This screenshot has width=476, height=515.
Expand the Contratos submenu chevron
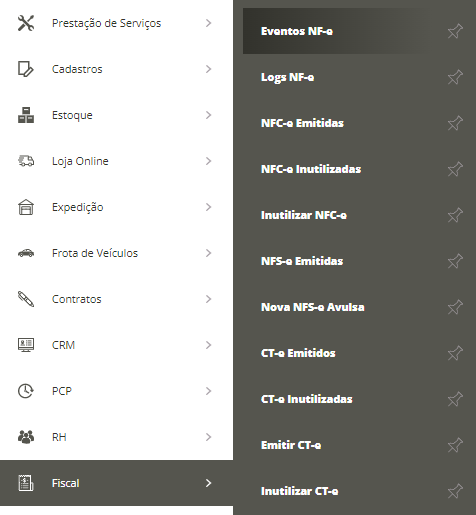click(x=208, y=299)
